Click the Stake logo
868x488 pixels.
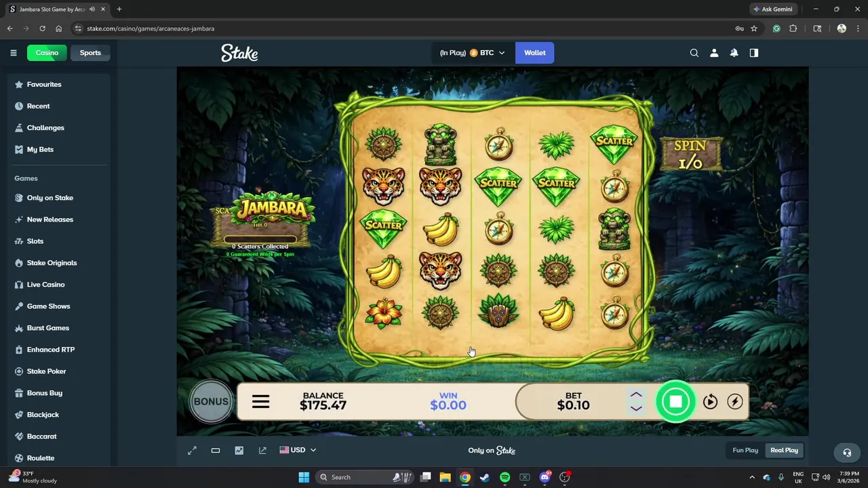tap(239, 53)
